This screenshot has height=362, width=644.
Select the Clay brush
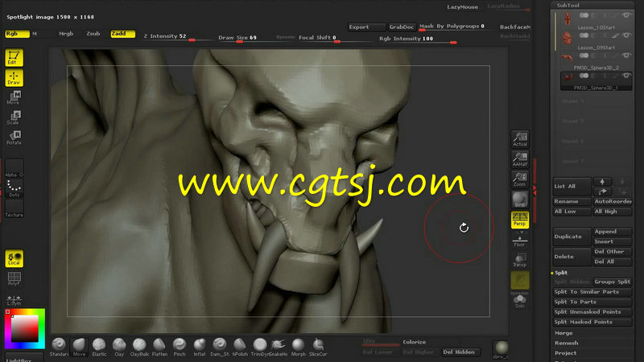click(119, 348)
